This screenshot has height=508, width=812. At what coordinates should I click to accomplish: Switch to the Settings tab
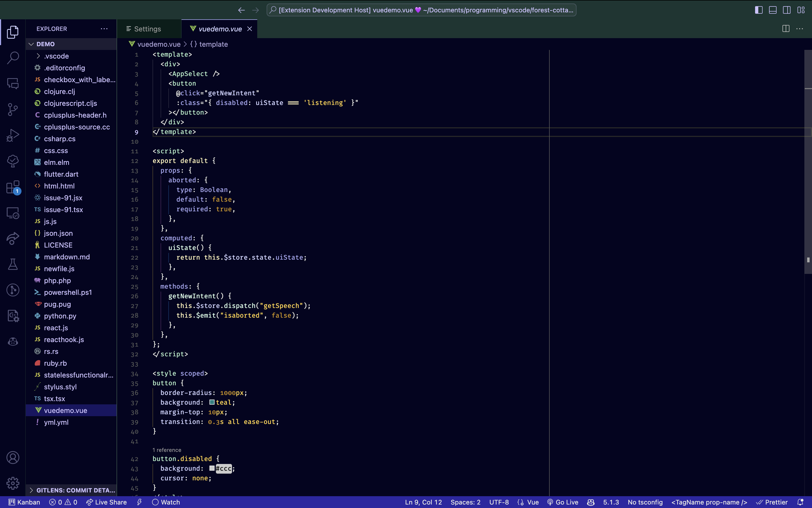point(147,29)
